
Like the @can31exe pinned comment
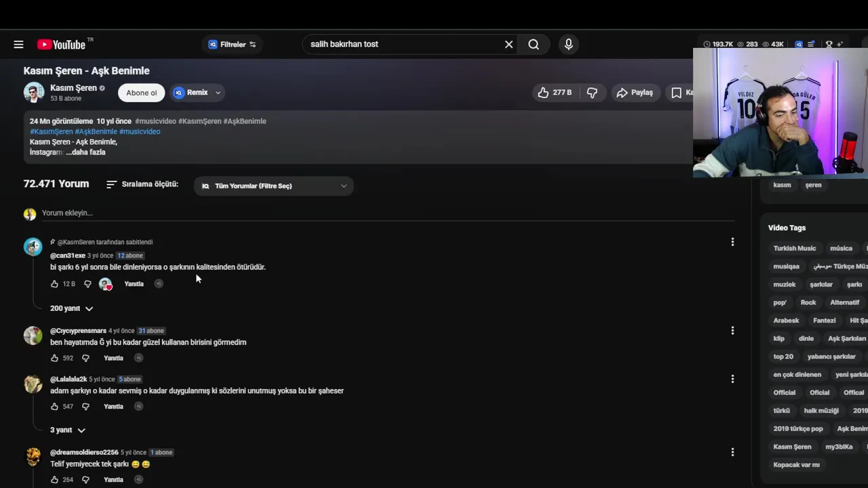[x=55, y=284]
